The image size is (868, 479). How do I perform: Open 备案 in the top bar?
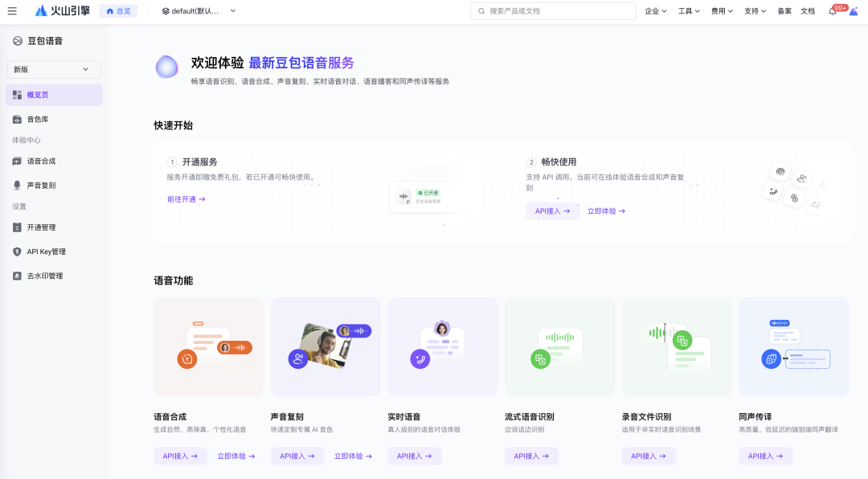click(x=784, y=11)
